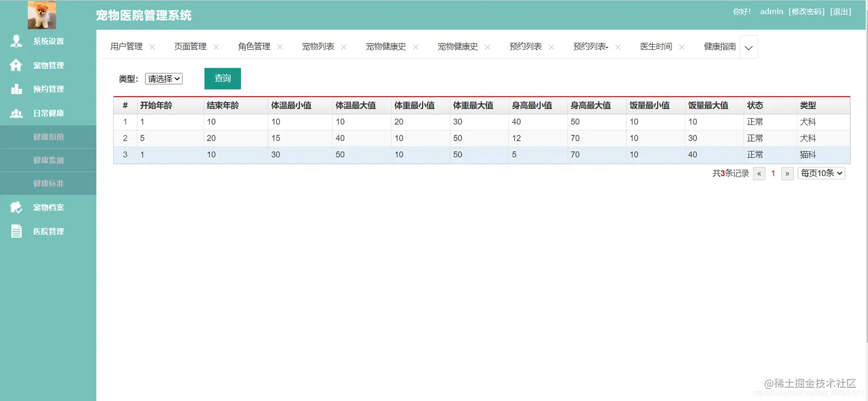Open 系统设置 menu in sidebar
The height and width of the screenshot is (401, 868).
tap(48, 41)
